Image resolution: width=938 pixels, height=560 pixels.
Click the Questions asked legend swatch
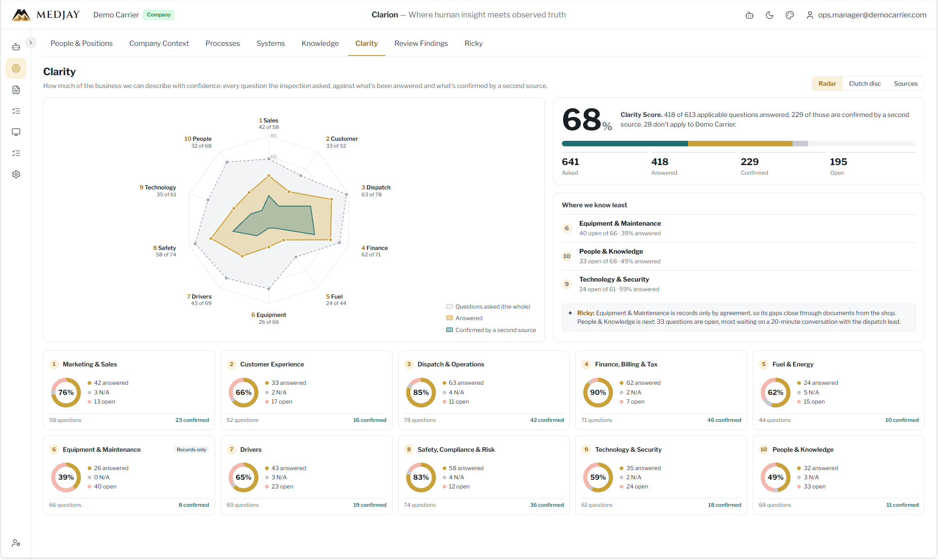(450, 306)
